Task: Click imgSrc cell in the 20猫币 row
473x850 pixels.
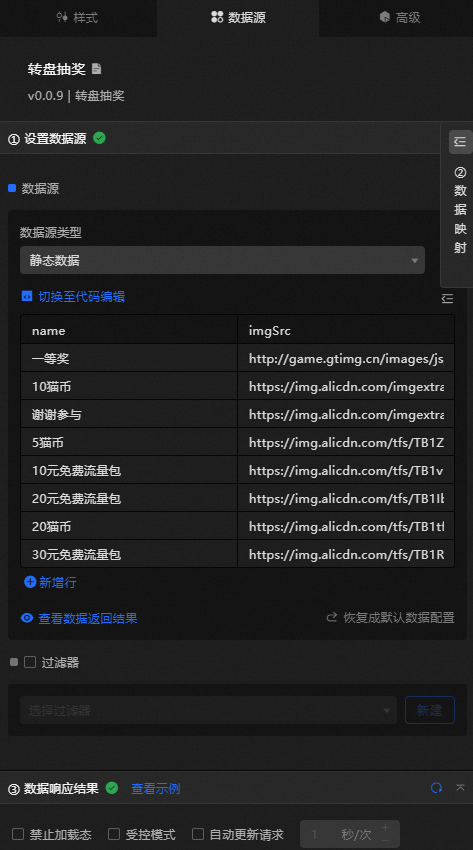Action: 346,526
